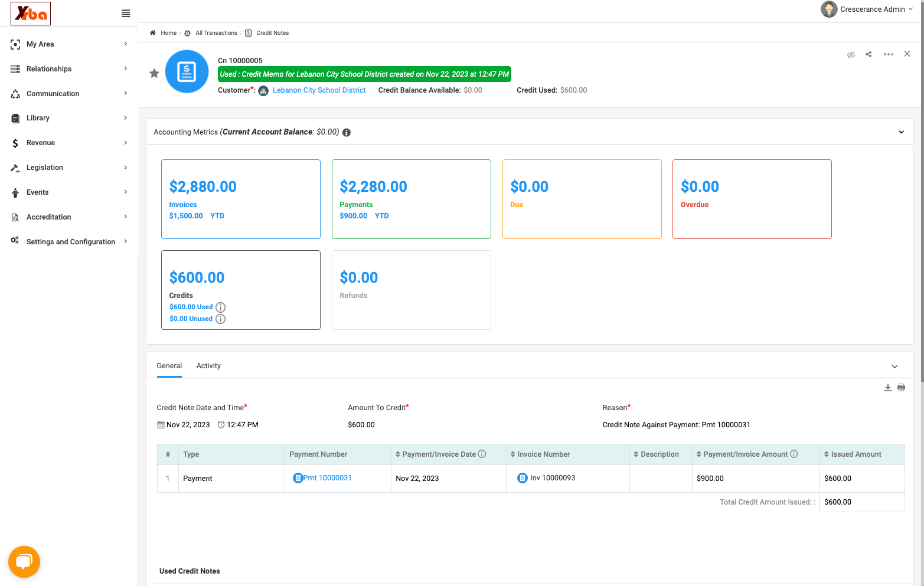The height and width of the screenshot is (586, 924).
Task: Switch to the Activity tab
Action: (x=208, y=366)
